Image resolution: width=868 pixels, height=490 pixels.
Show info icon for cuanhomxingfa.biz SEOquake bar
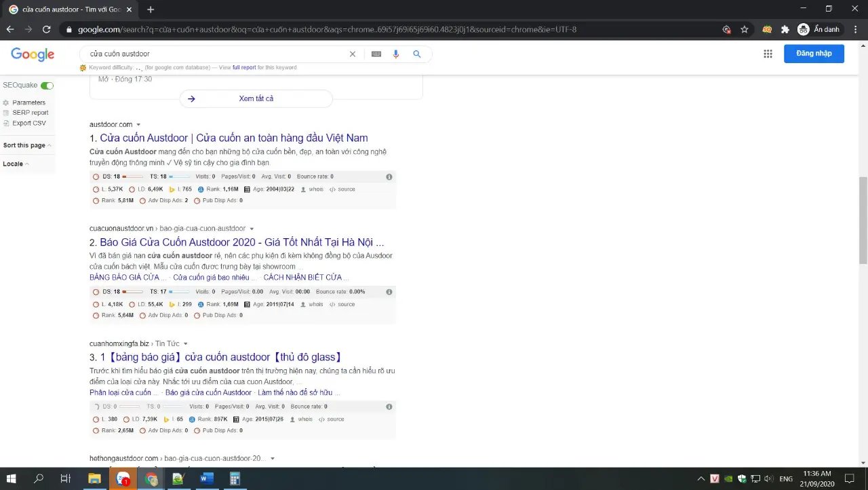coord(389,407)
